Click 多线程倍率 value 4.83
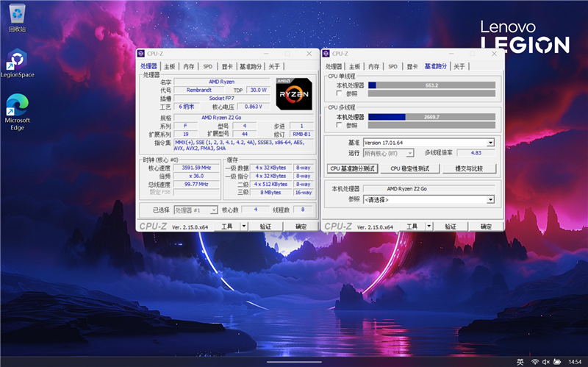 [476, 153]
